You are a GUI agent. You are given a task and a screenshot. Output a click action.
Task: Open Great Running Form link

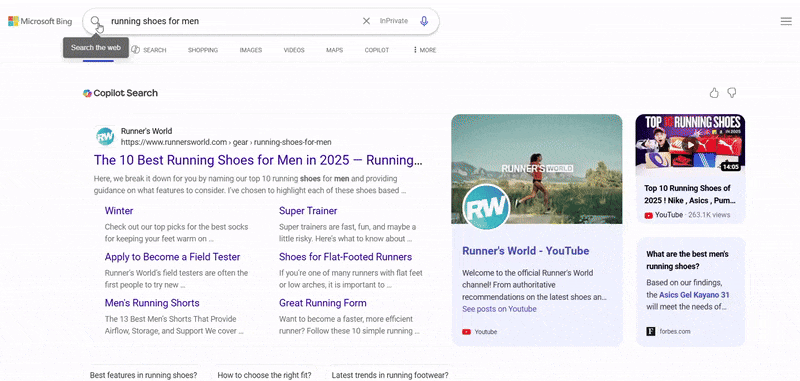click(x=322, y=303)
